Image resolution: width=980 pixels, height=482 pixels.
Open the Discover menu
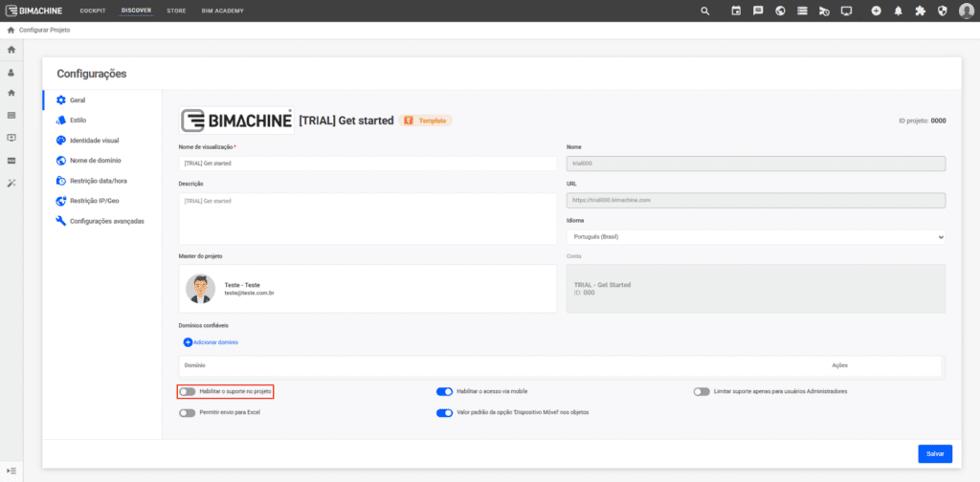136,11
